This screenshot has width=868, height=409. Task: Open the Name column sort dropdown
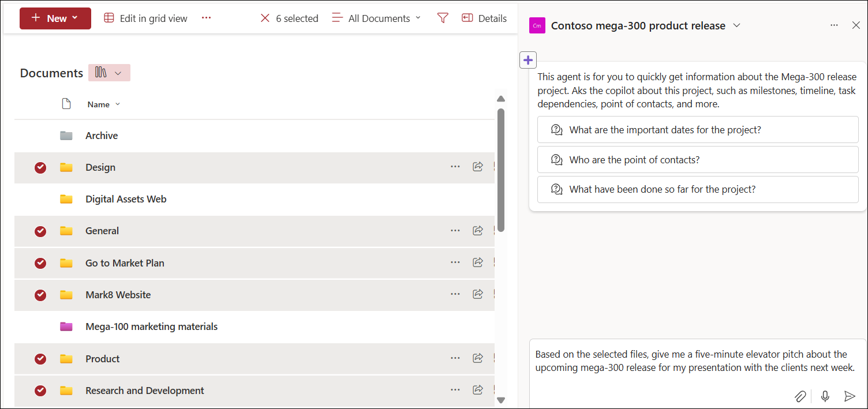[x=118, y=104]
